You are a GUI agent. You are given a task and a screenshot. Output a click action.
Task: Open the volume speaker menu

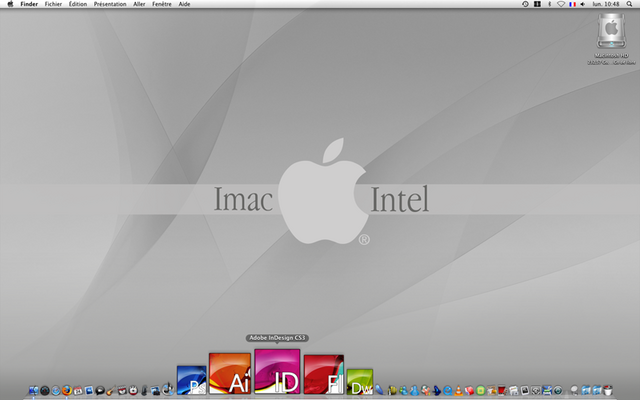[582, 4]
